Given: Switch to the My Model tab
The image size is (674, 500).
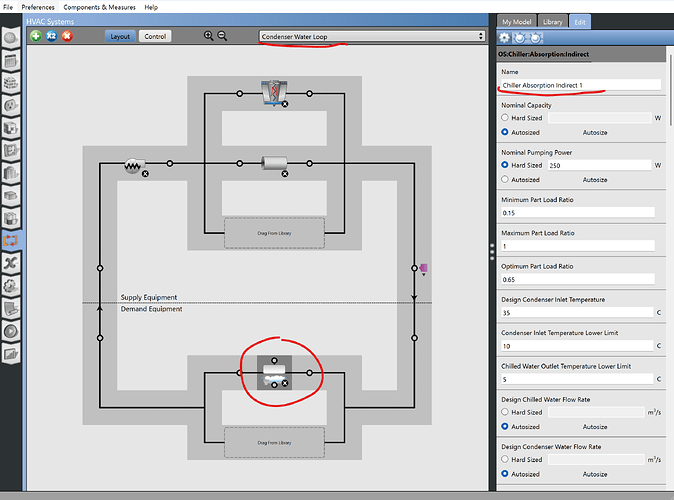Looking at the screenshot, I should pos(517,21).
